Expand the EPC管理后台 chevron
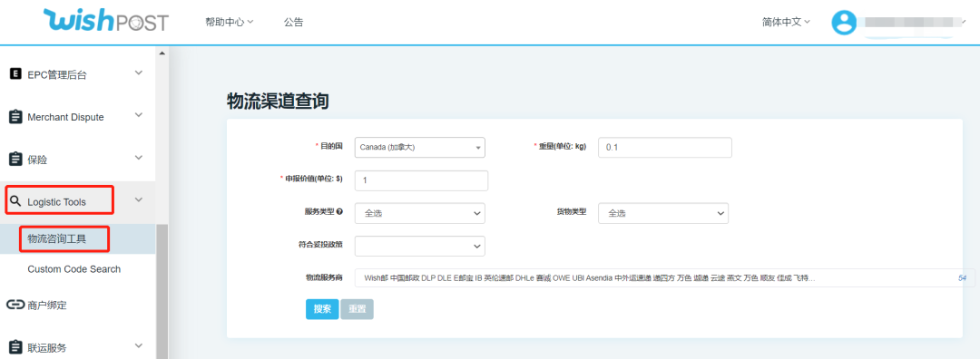 139,73
